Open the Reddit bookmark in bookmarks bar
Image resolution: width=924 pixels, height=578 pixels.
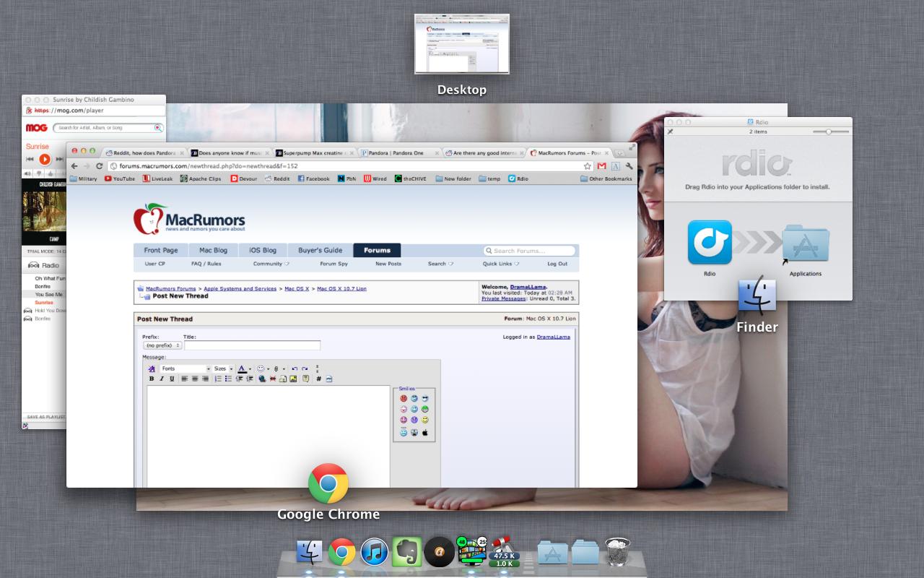pos(277,178)
